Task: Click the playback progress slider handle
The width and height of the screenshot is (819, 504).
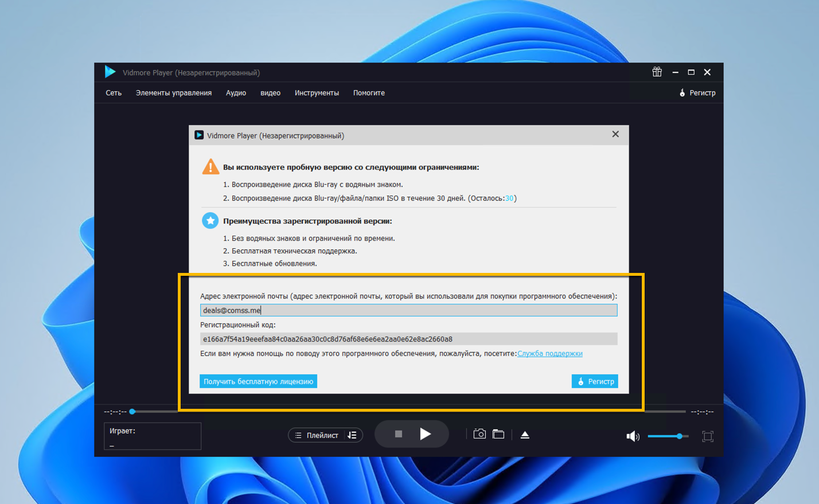Action: click(132, 412)
